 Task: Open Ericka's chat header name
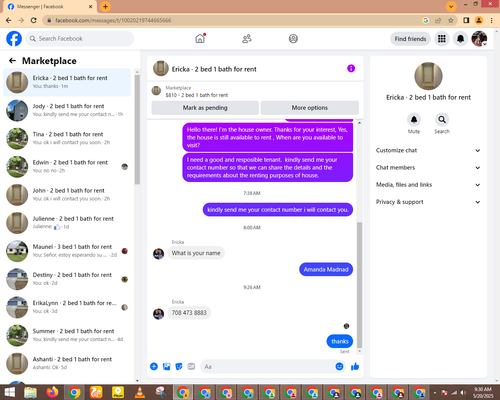click(x=214, y=69)
